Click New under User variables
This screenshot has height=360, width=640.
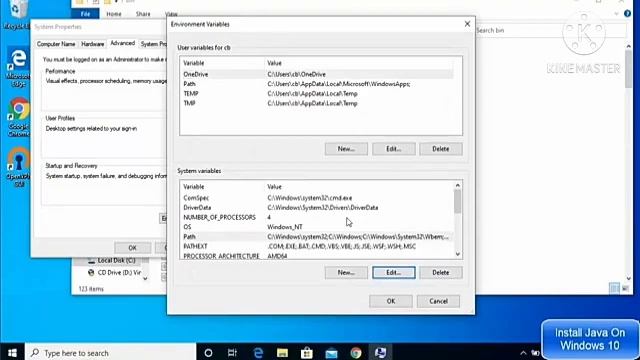pos(346,149)
